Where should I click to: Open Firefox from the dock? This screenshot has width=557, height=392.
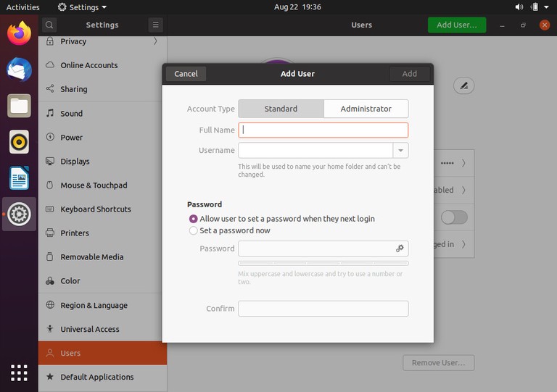[19, 33]
